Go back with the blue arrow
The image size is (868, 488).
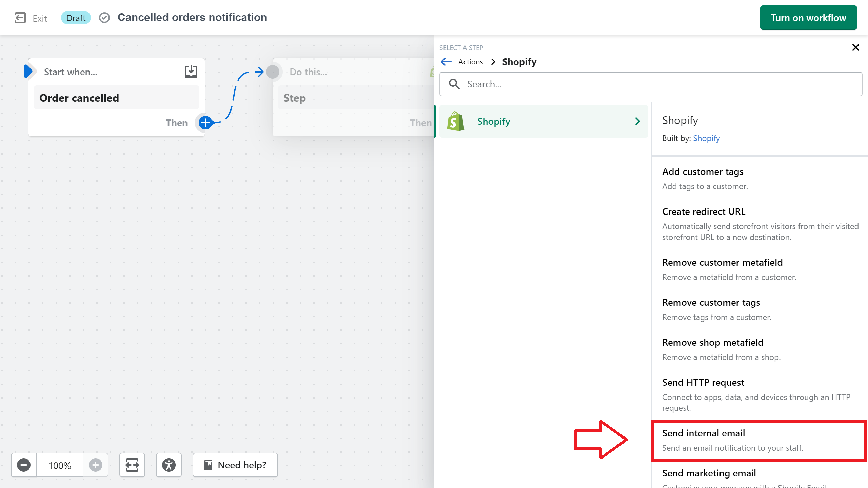[446, 62]
